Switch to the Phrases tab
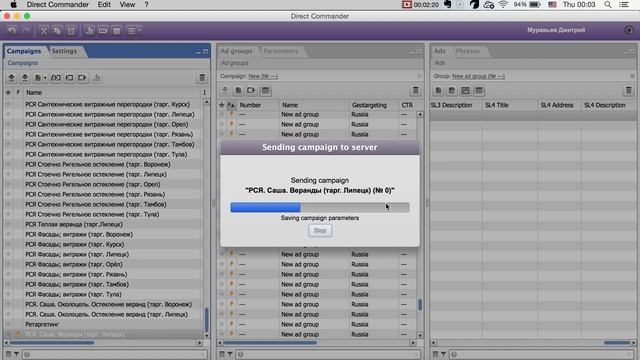This screenshot has width=640, height=360. click(468, 51)
